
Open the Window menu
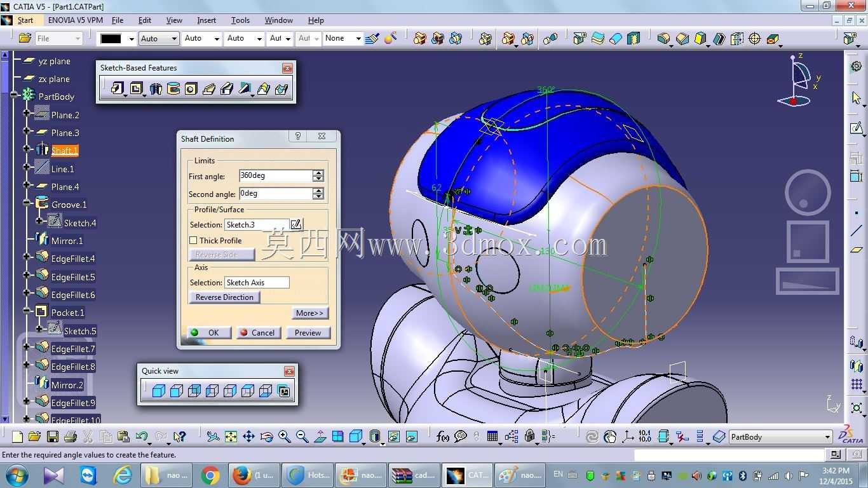[x=279, y=20]
